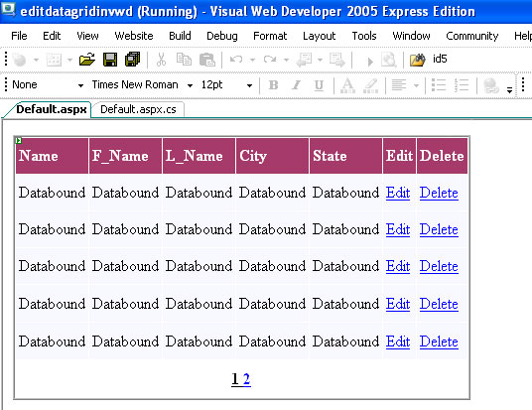Click the Open File folder icon
The image size is (532, 410).
[87, 60]
